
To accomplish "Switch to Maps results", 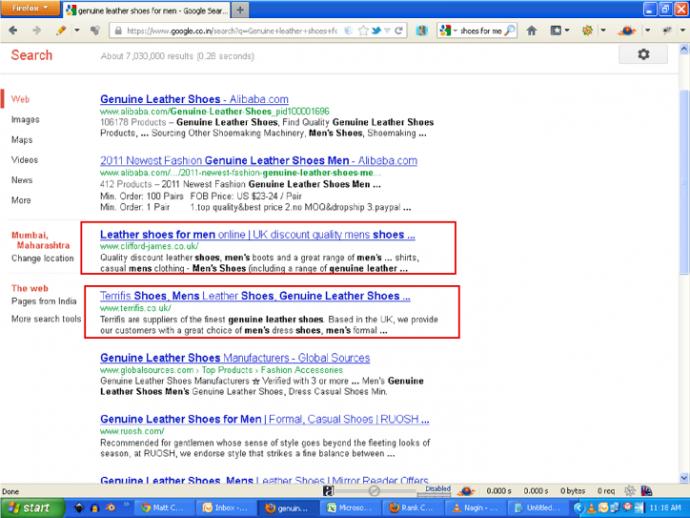I will pos(22,140).
